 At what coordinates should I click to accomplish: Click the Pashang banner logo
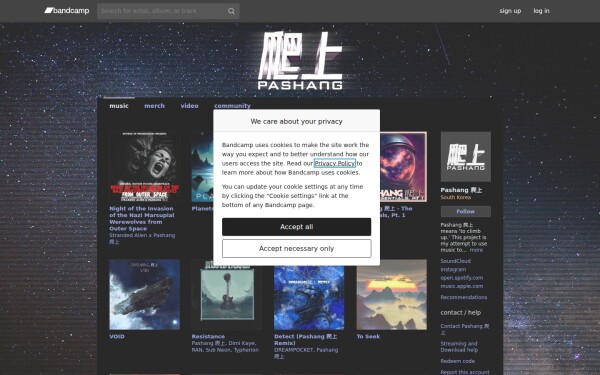[300, 60]
